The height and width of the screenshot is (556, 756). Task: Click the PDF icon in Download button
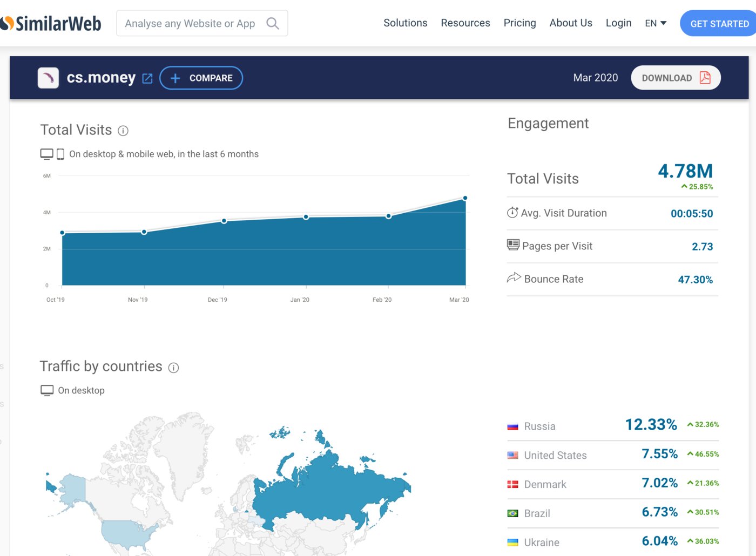[705, 78]
